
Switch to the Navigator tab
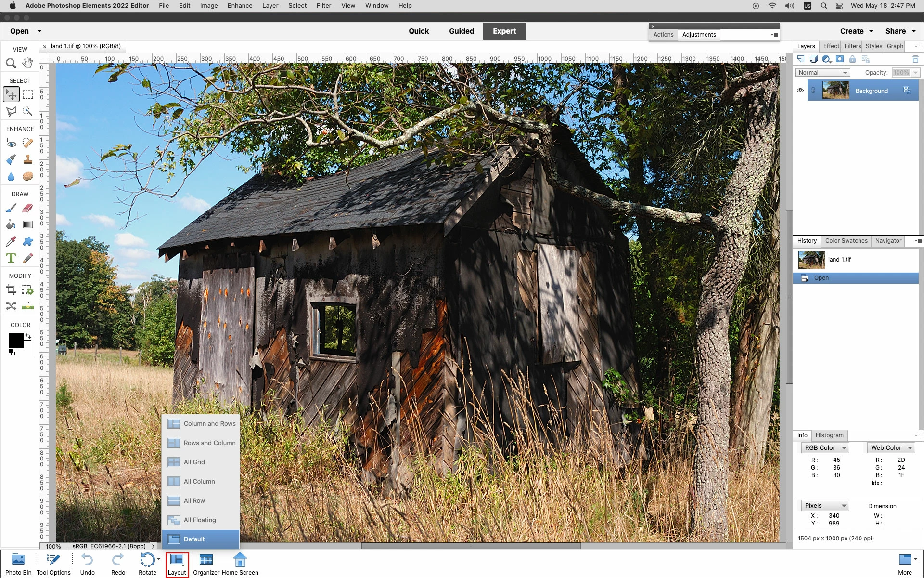[888, 241]
